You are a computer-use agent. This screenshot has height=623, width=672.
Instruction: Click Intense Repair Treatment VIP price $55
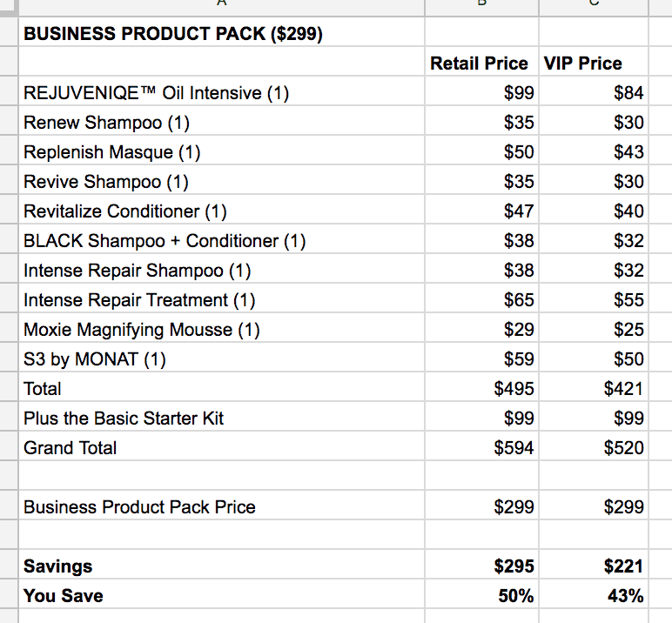pyautogui.click(x=628, y=300)
